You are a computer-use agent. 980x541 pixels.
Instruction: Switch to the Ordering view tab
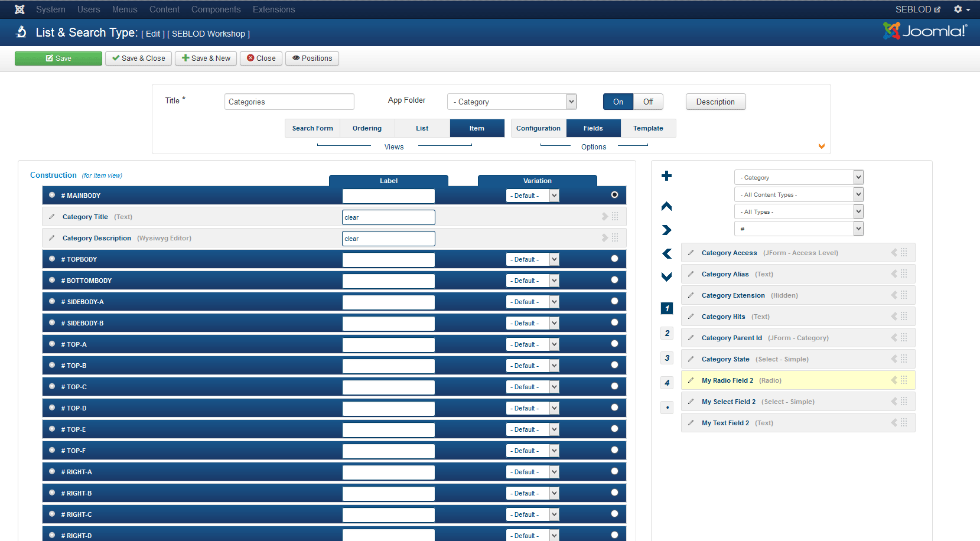367,128
